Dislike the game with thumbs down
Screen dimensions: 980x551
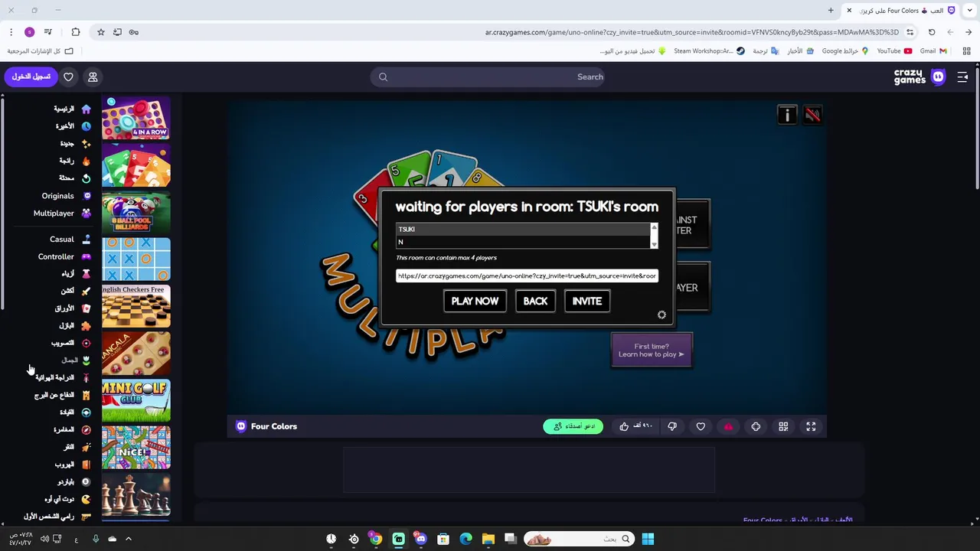point(672,426)
